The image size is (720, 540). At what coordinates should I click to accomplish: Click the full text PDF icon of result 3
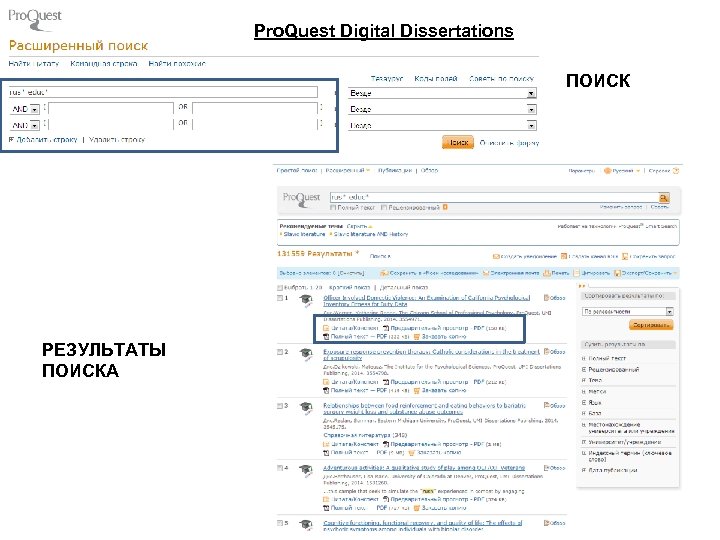pos(326,453)
